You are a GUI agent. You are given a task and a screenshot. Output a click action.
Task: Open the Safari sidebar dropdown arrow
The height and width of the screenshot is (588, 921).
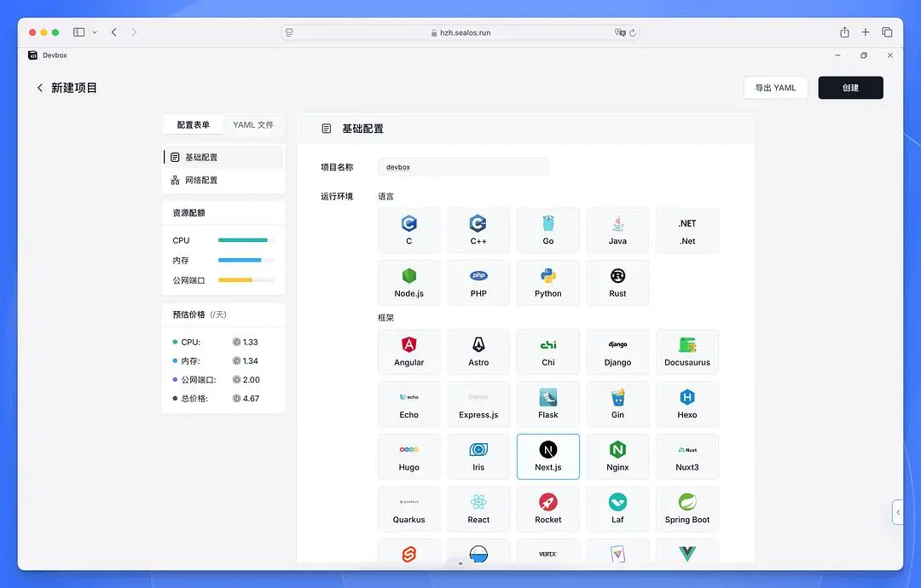click(x=95, y=32)
